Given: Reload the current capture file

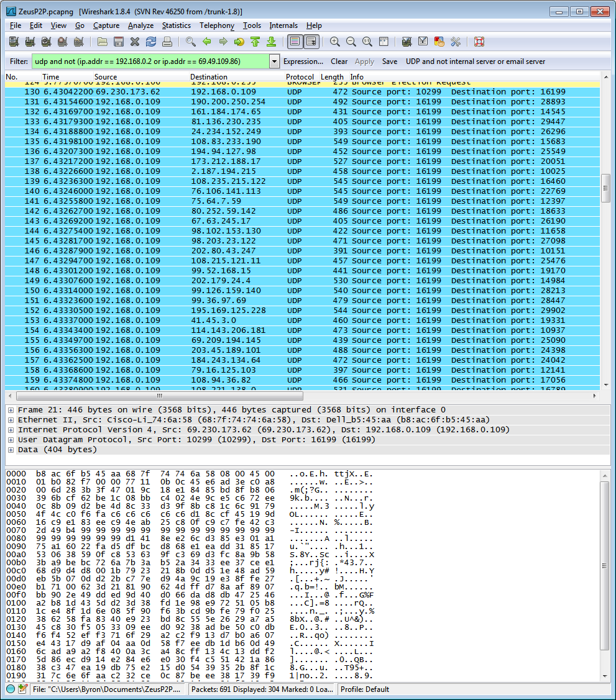Looking at the screenshot, I should point(150,42).
